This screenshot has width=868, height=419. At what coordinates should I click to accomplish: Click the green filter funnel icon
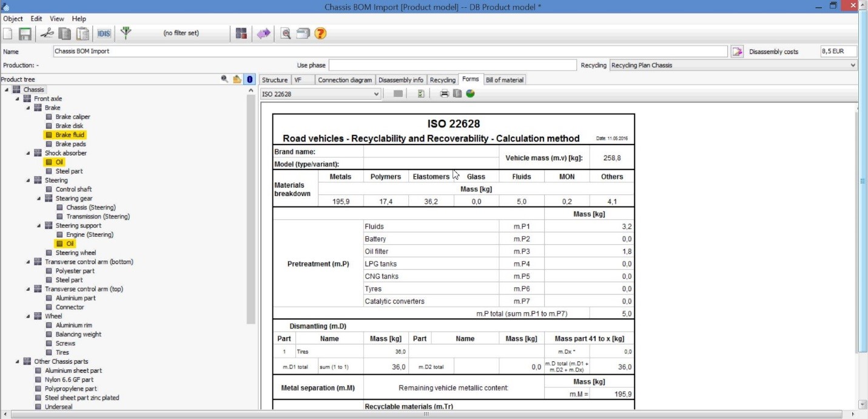(x=126, y=33)
